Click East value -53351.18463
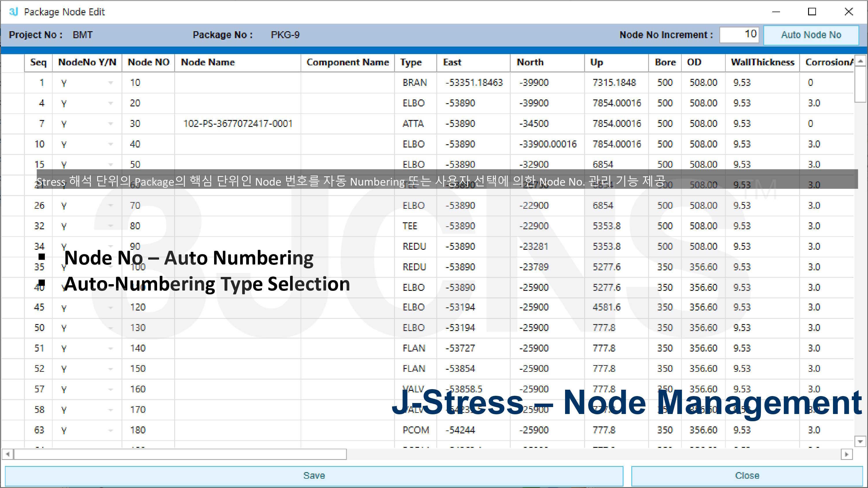The width and height of the screenshot is (868, 488). 474,83
